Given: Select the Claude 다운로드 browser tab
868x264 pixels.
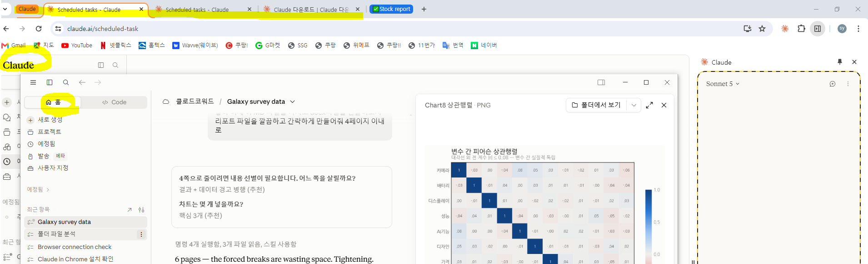Looking at the screenshot, I should tap(311, 10).
